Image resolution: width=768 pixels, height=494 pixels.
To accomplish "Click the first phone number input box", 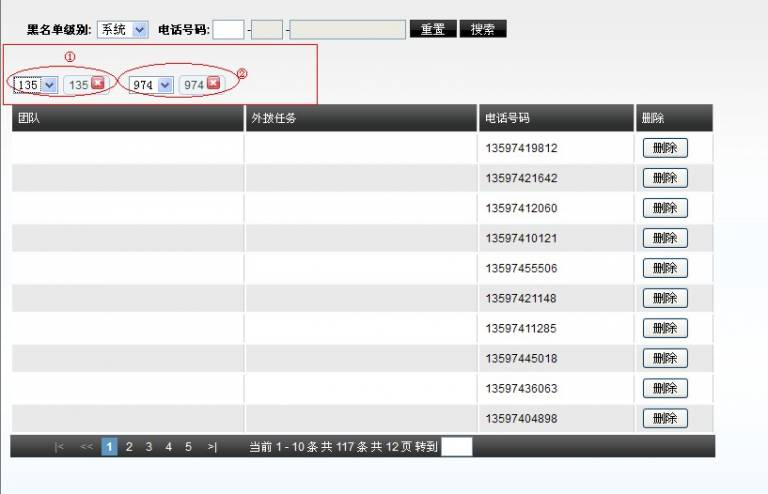I will tap(228, 30).
